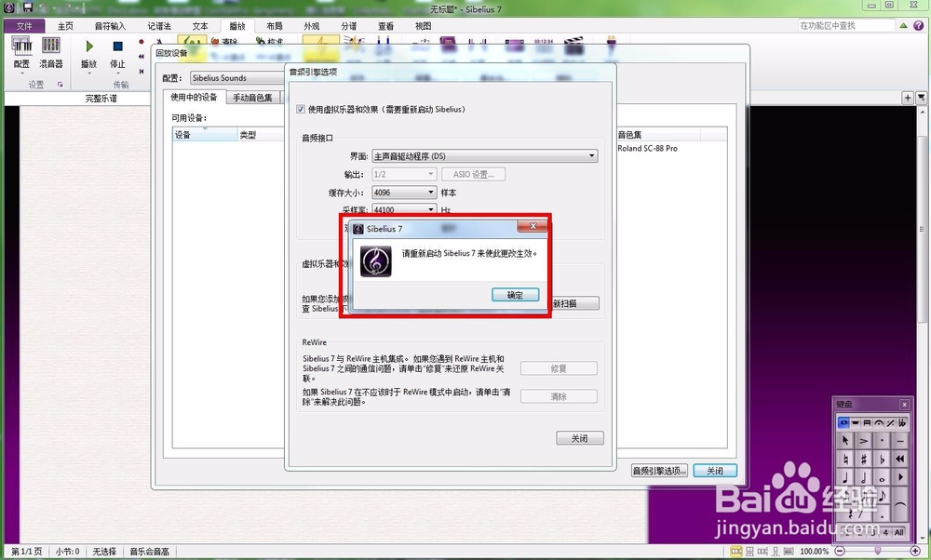
Task: Open the 配置 Sibelius Sounds dropdown
Action: (x=237, y=78)
